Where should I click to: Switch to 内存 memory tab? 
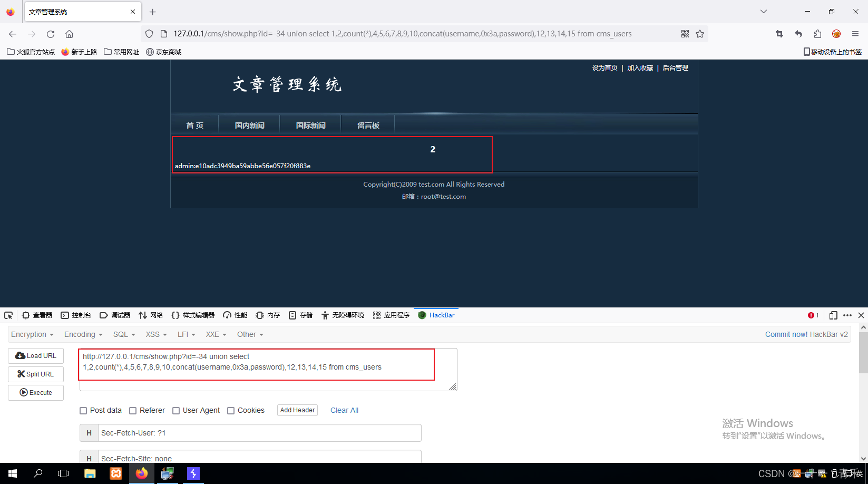click(268, 315)
